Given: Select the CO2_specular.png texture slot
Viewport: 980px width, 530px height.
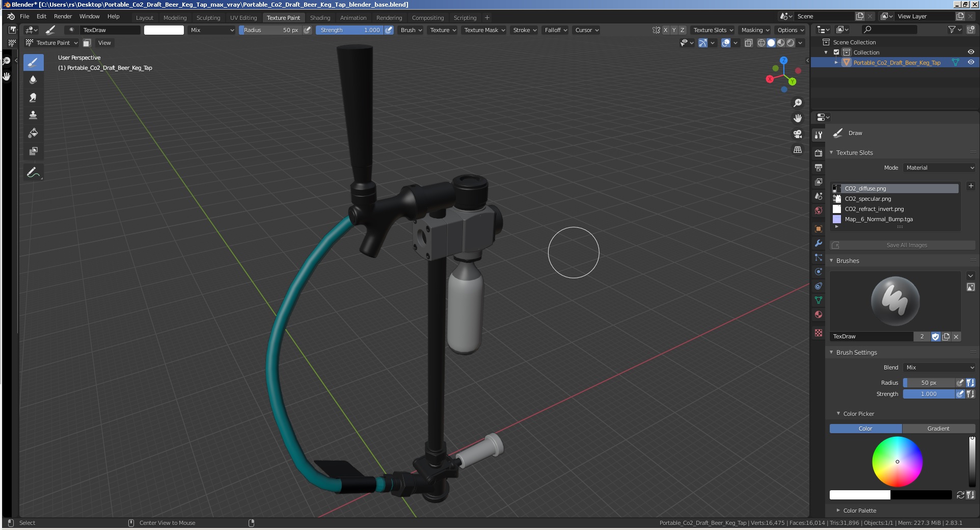Looking at the screenshot, I should 895,199.
